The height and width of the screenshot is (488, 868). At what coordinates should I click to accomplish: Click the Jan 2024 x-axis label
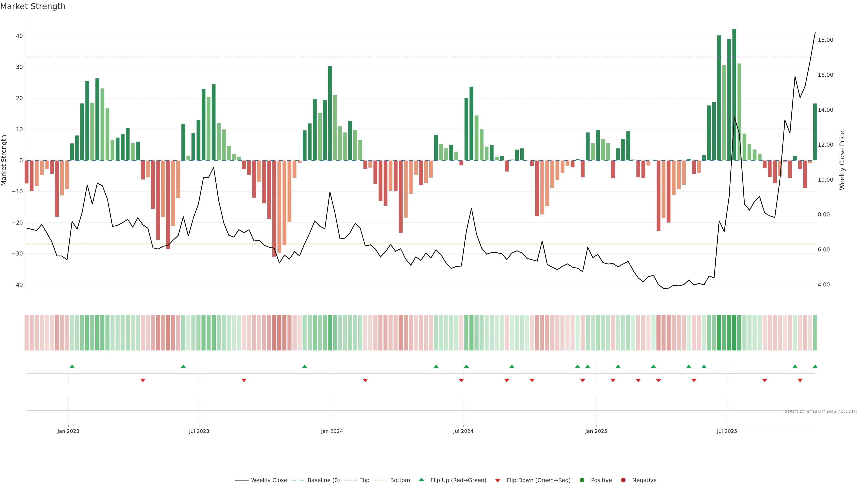point(332,431)
